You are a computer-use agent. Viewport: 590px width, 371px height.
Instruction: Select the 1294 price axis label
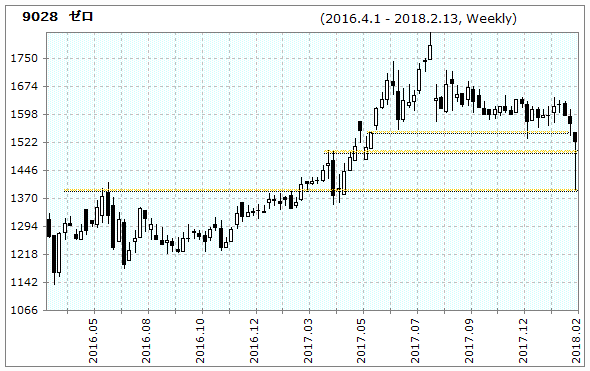pos(24,226)
